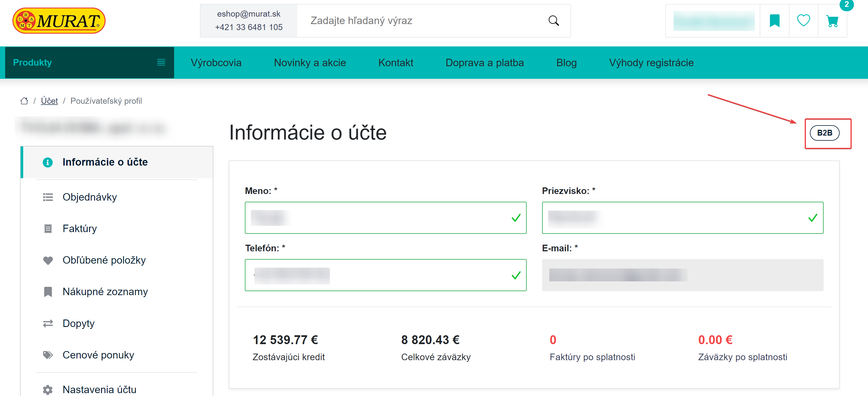Image resolution: width=868 pixels, height=396 pixels.
Task: Click the heart wishlist icon in header
Action: 803,21
